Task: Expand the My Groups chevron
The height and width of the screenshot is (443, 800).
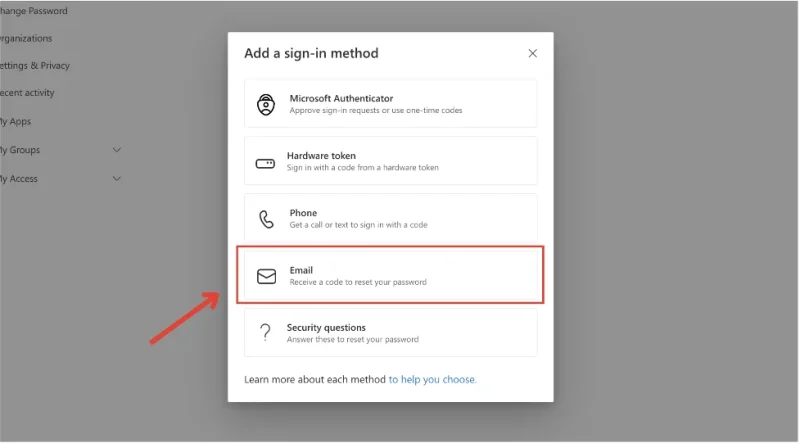Action: pos(117,150)
